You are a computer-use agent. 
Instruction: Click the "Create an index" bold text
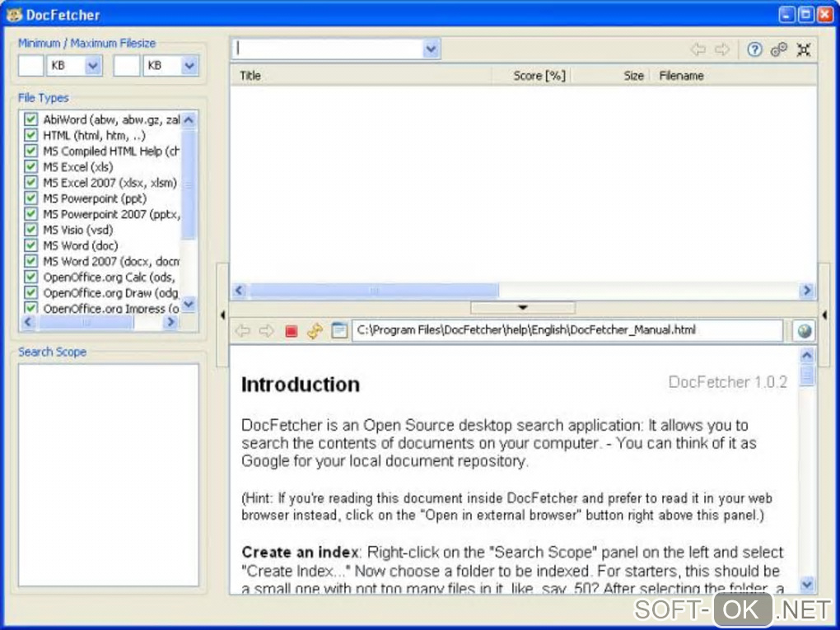pos(300,552)
